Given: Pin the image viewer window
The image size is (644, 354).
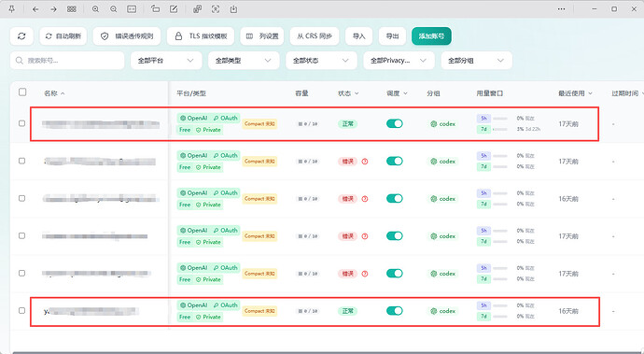Looking at the screenshot, I should 11,9.
